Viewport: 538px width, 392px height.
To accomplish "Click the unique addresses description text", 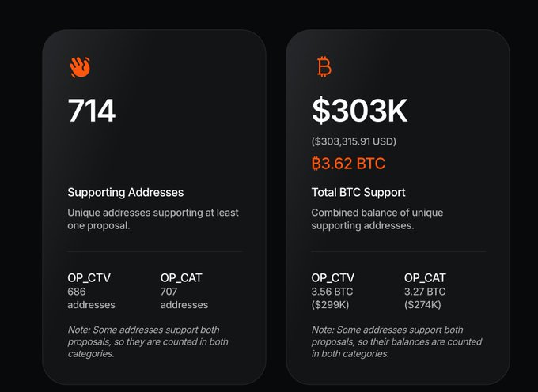I will [x=153, y=219].
